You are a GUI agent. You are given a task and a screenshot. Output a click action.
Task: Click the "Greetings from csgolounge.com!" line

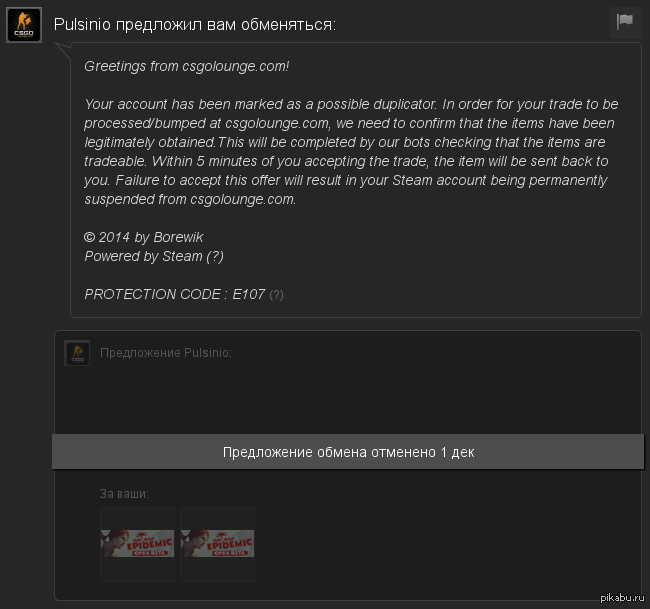pyautogui.click(x=186, y=66)
